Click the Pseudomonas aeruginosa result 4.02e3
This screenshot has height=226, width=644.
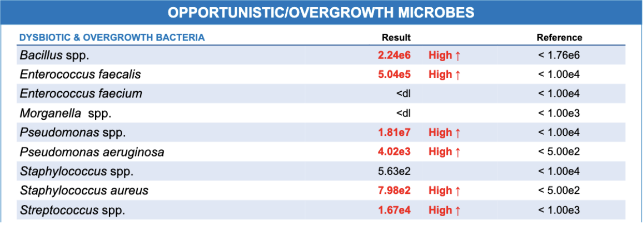[x=394, y=152]
